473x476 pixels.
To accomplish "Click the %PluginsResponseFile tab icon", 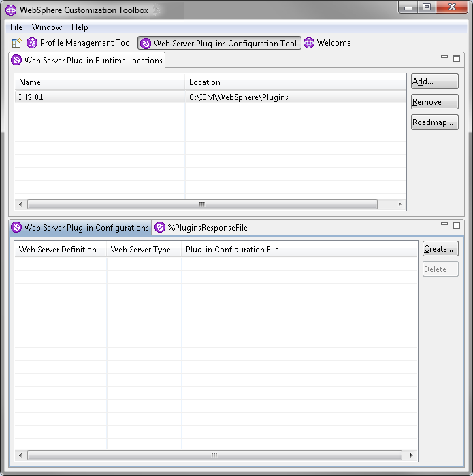I will coord(160,227).
